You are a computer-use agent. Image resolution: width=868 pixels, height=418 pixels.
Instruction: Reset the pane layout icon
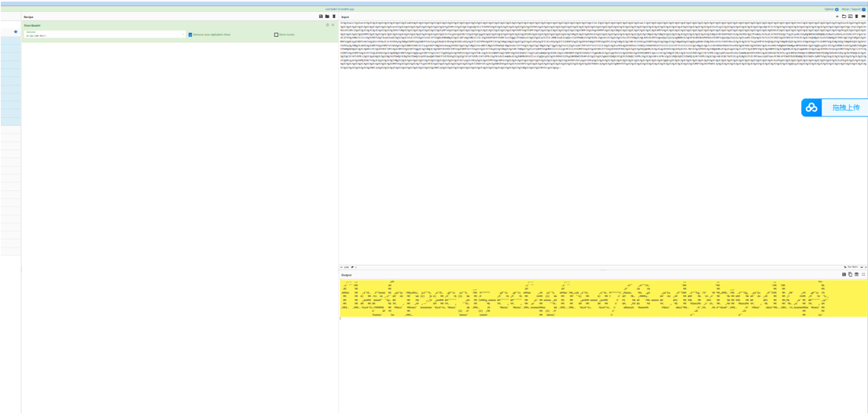click(x=863, y=16)
